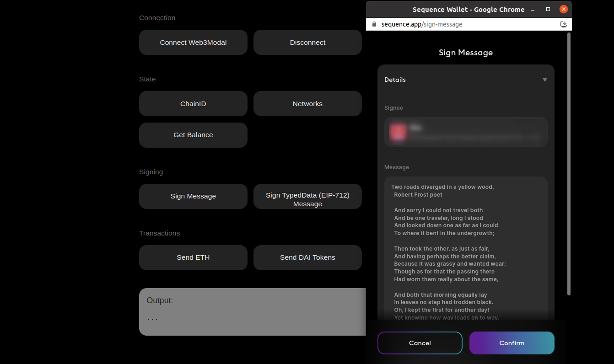
Task: Click the 'Robert Frost poet' line
Action: [x=418, y=195]
